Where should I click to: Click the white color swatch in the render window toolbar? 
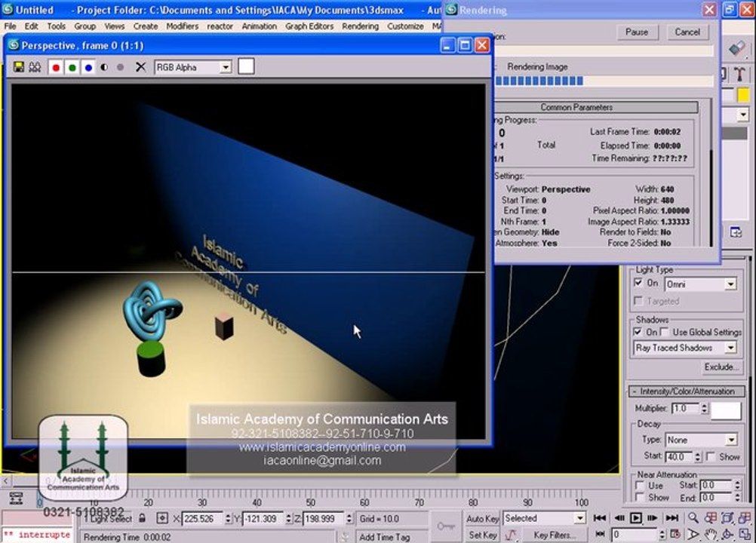[247, 66]
